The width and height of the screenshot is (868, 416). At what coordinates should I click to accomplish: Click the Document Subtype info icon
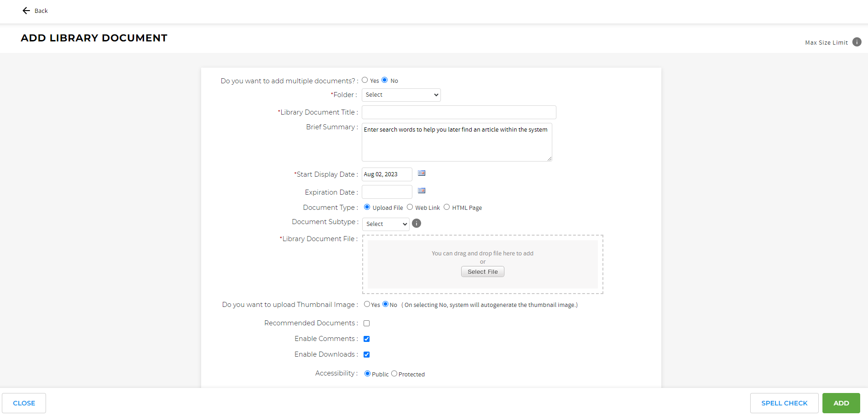coord(417,224)
